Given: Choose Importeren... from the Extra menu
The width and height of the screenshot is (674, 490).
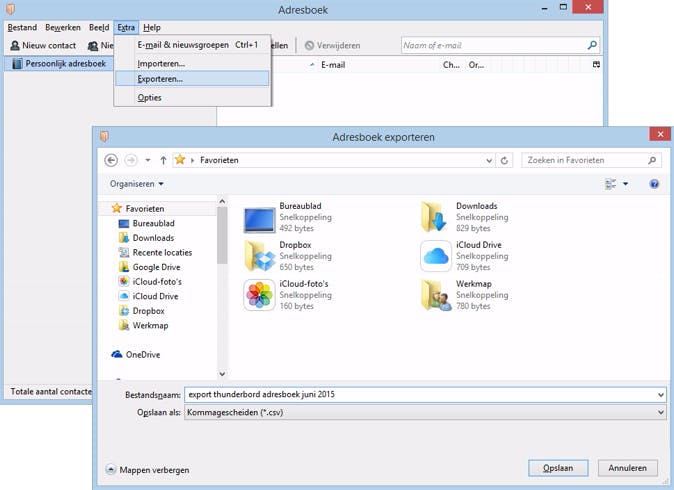Looking at the screenshot, I should click(192, 64).
